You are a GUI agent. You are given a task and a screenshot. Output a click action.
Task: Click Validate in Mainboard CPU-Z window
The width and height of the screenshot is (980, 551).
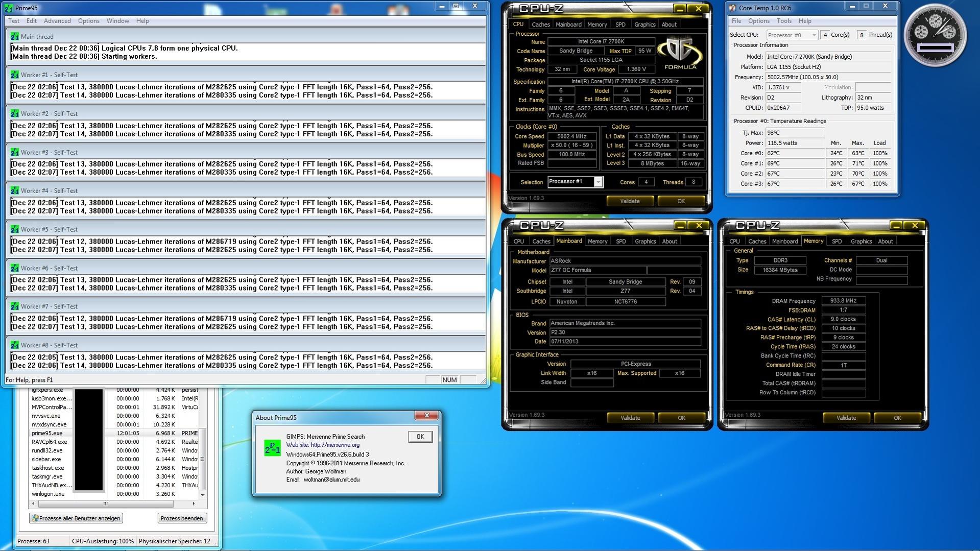pyautogui.click(x=630, y=418)
